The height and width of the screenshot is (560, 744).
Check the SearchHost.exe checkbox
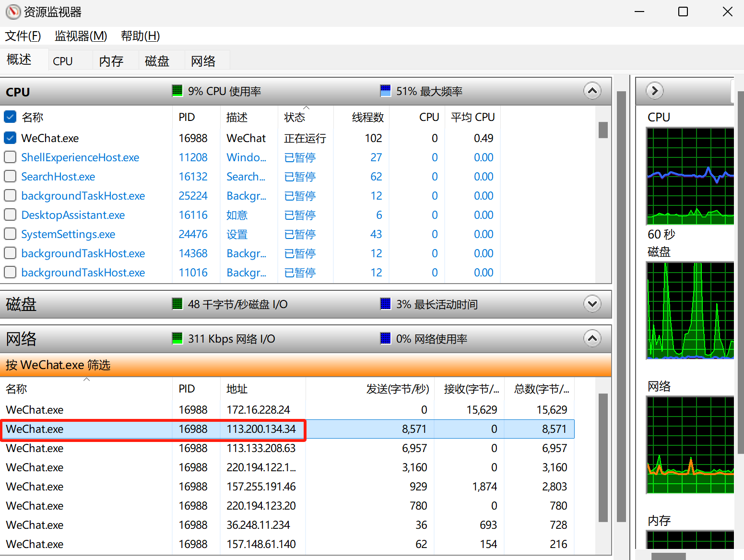point(10,176)
